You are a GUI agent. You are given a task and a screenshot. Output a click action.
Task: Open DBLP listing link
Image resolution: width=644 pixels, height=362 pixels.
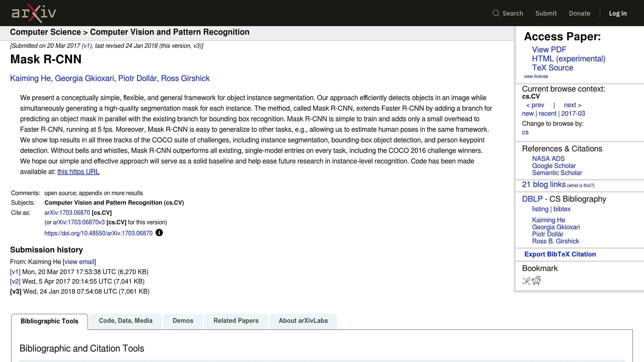click(x=540, y=209)
